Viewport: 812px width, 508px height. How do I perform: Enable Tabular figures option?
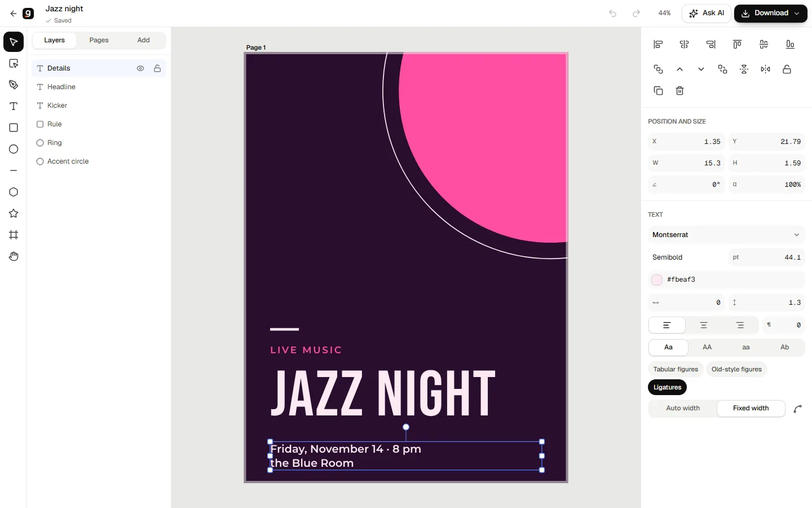point(676,369)
